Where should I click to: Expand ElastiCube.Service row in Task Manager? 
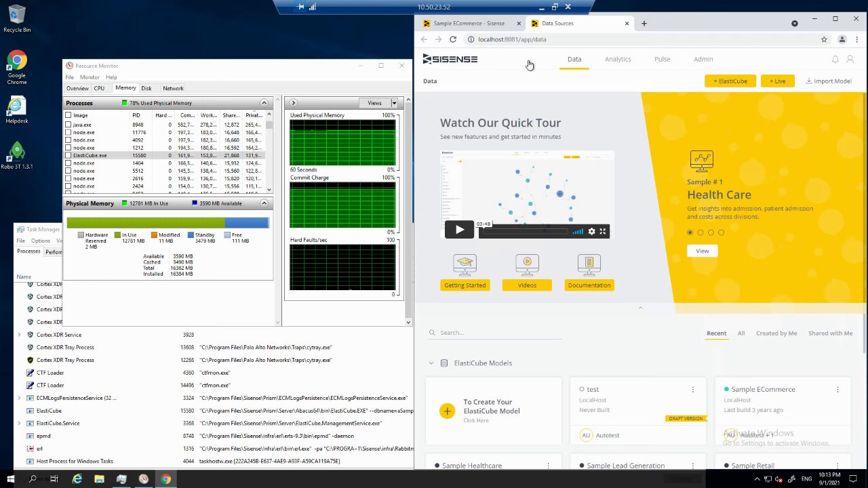point(19,423)
